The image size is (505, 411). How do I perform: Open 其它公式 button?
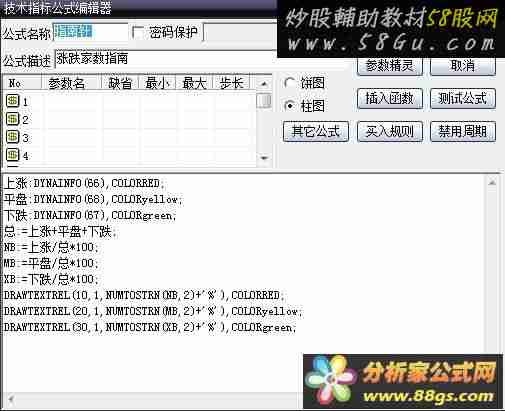pyautogui.click(x=316, y=131)
